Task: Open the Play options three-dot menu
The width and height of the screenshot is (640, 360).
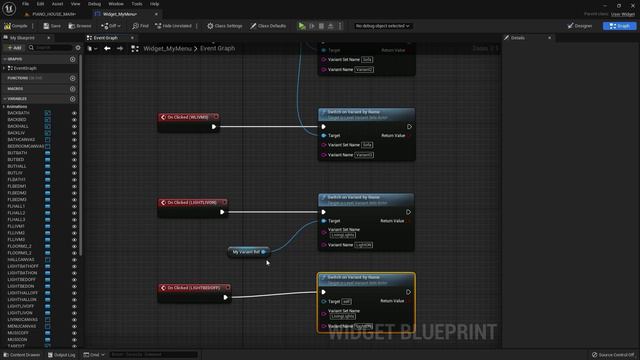Action: (x=340, y=26)
